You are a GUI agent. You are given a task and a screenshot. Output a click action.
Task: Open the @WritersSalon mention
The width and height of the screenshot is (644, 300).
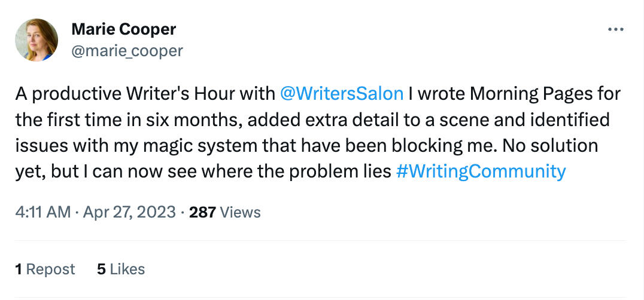[342, 94]
